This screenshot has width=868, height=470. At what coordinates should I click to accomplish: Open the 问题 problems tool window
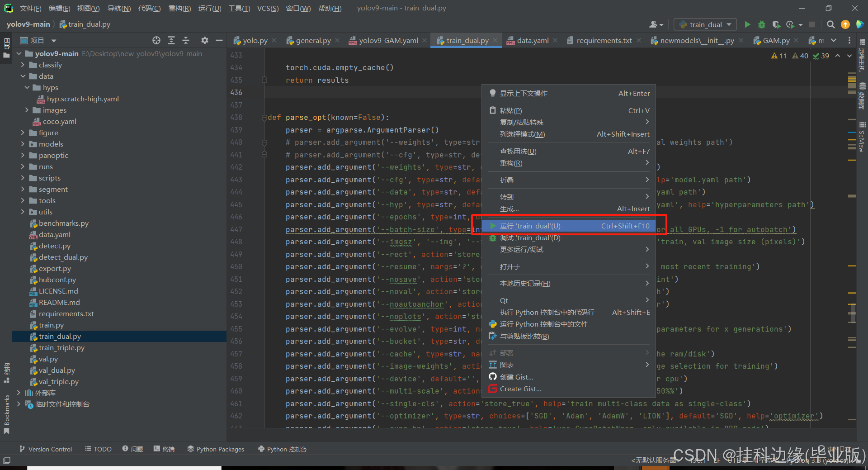[132, 449]
